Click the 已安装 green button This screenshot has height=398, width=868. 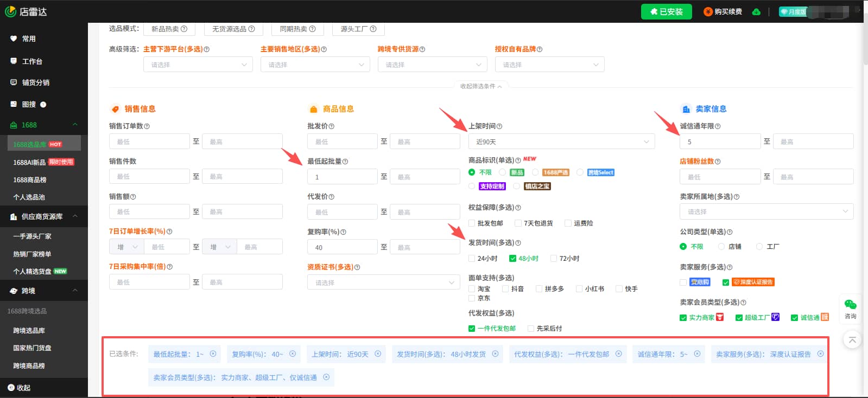point(667,12)
